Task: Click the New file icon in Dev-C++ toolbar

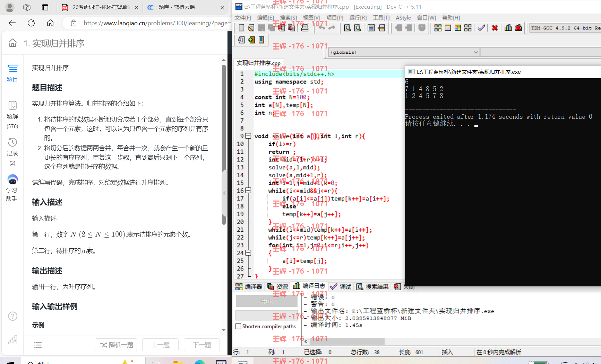Action: pyautogui.click(x=241, y=28)
